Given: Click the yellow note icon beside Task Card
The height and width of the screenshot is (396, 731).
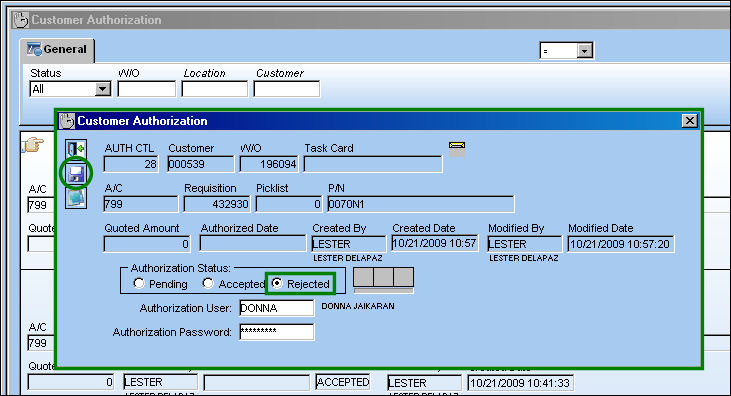Looking at the screenshot, I should (457, 146).
